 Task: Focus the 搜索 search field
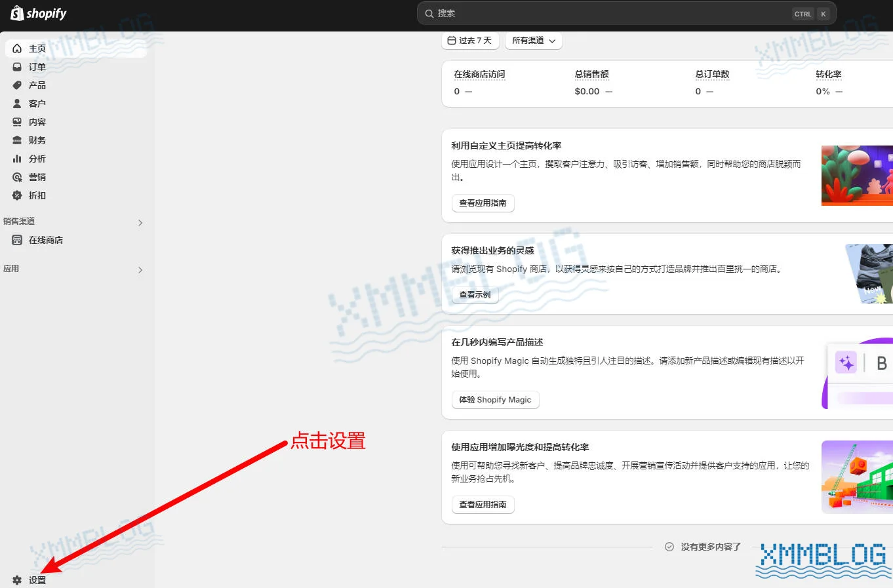pos(626,13)
